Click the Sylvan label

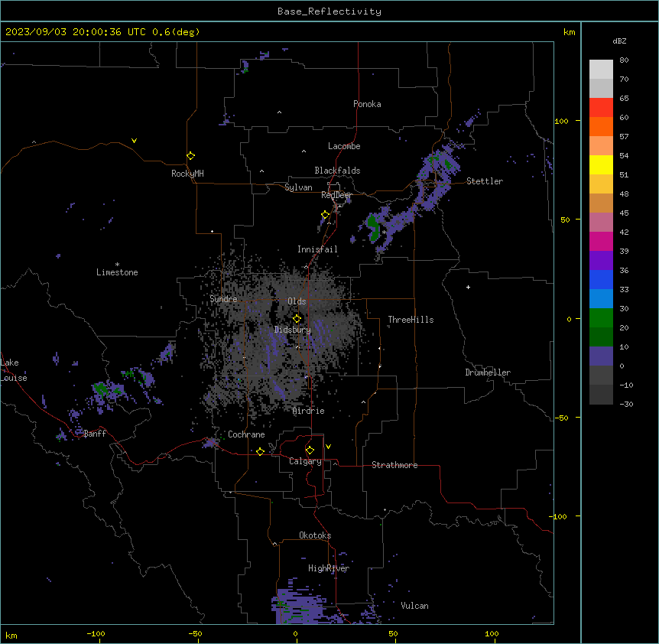298,187
